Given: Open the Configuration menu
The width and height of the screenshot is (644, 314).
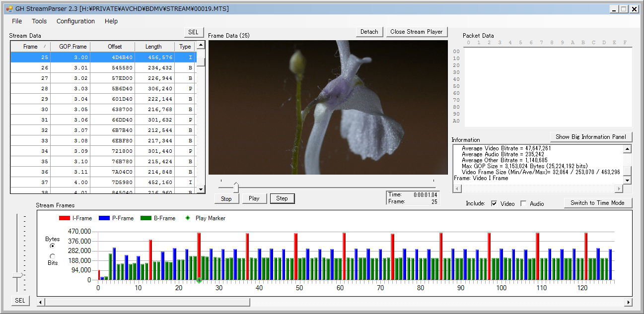Looking at the screenshot, I should click(75, 21).
